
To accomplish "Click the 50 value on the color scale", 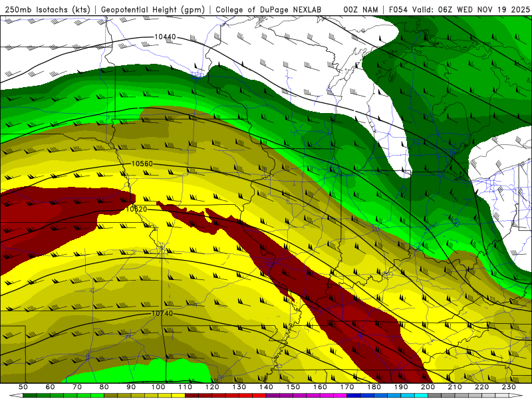I will 23,387.
